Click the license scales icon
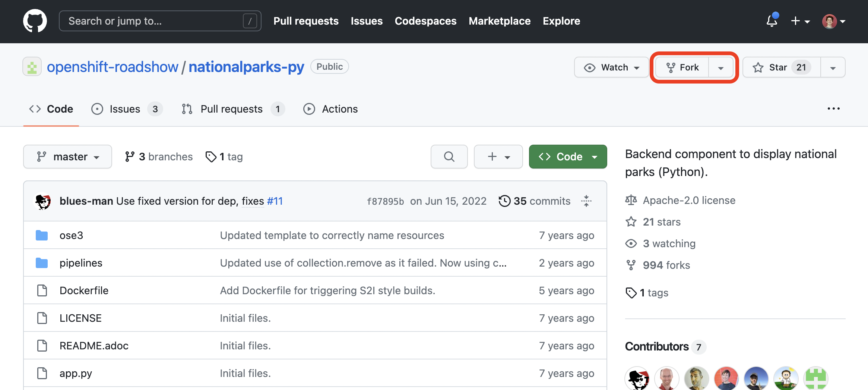Viewport: 868px width, 390px height. pos(631,200)
